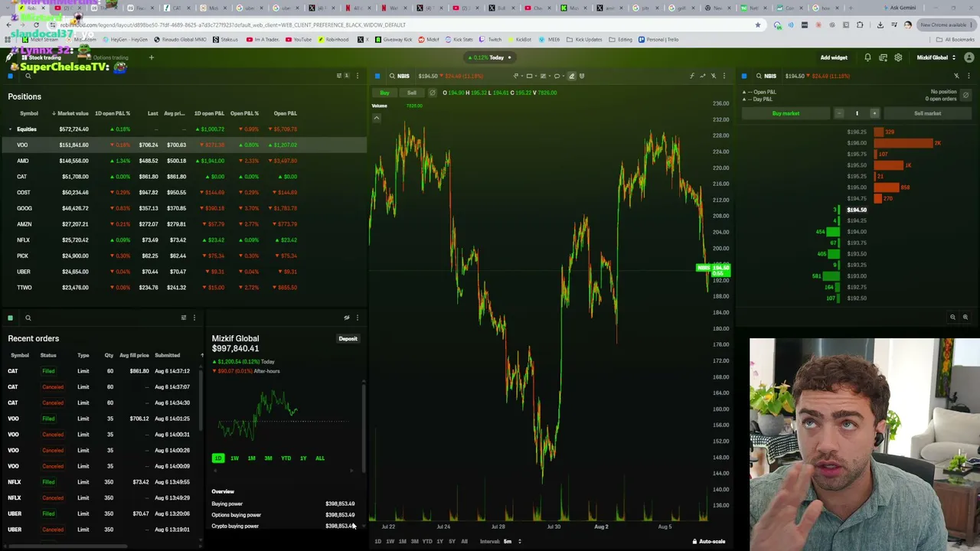Open the Recent orders three-dot menu
This screenshot has height=551, width=980.
(x=194, y=318)
